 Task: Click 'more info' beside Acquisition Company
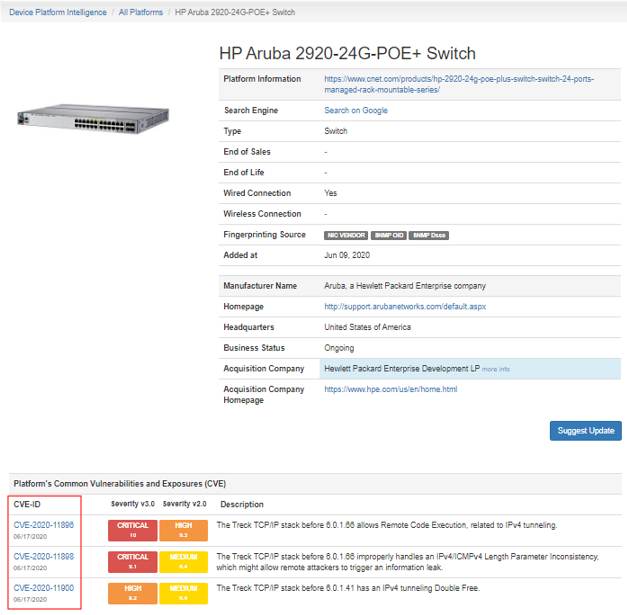coord(495,369)
